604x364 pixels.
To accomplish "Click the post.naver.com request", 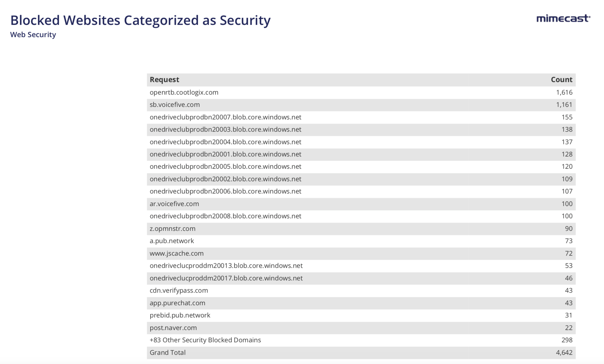I will tap(173, 328).
